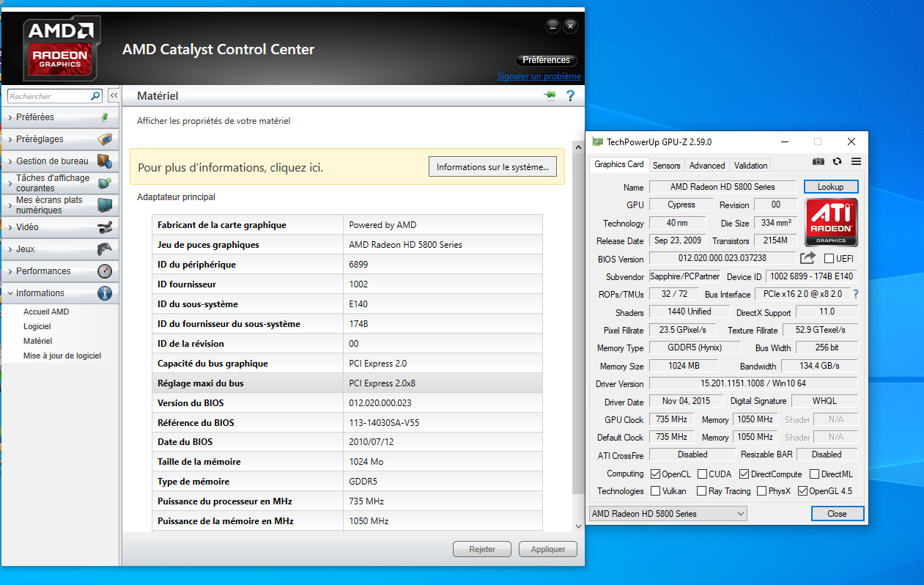Click the GPU-Z refresh icon
This screenshot has width=924, height=585.
pos(837,162)
